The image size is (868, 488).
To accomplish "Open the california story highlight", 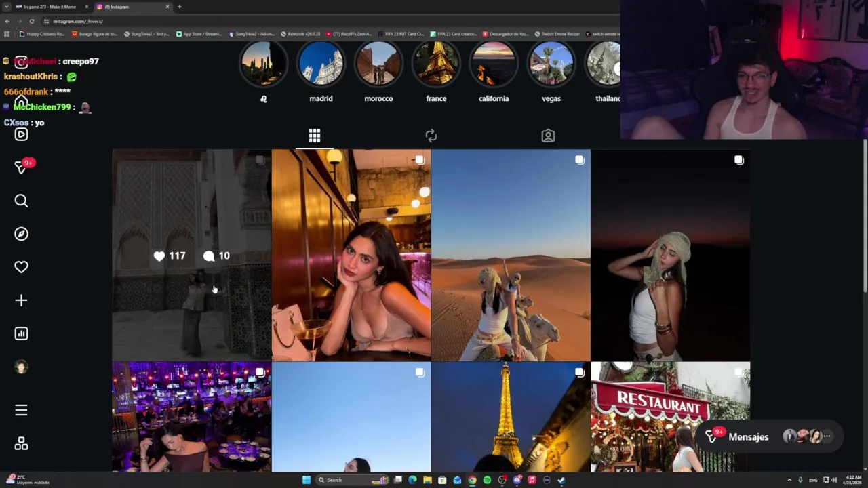I will 494,64.
